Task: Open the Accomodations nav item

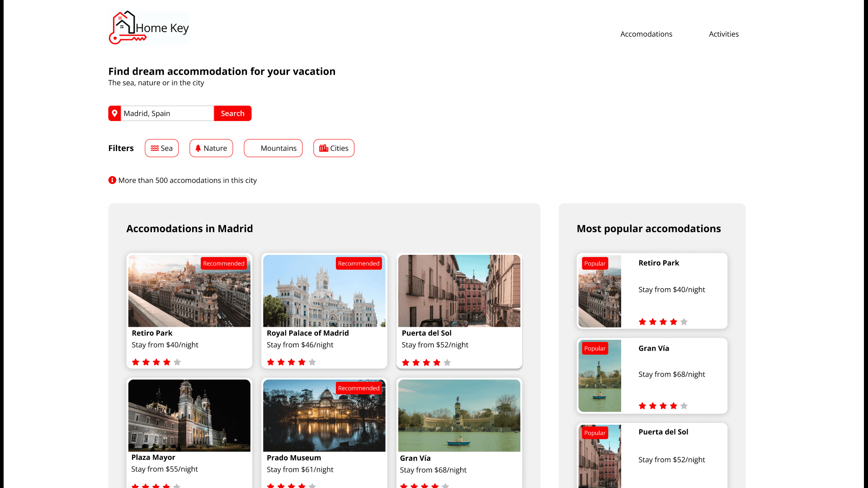Action: point(646,34)
